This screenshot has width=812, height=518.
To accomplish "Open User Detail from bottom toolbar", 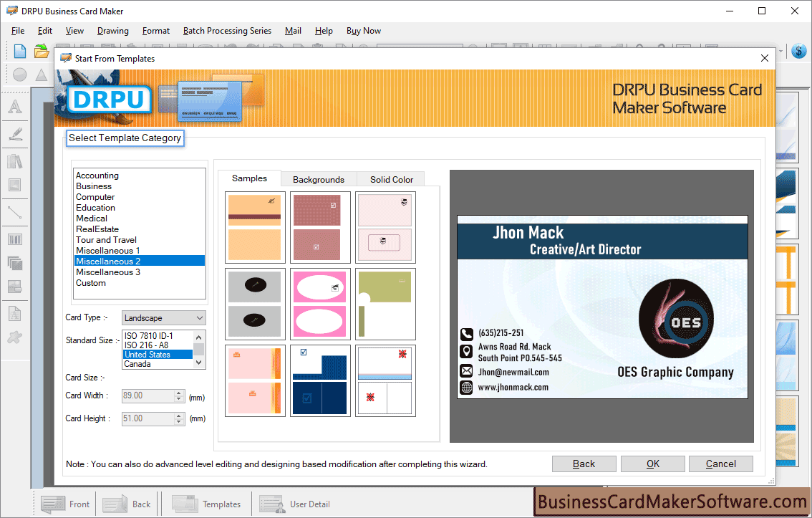I will [x=295, y=504].
